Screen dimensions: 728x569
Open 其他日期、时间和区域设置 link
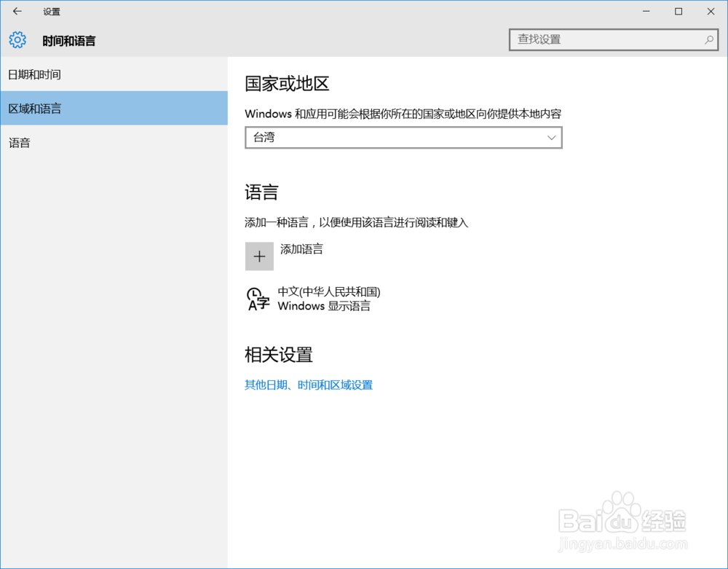point(309,385)
